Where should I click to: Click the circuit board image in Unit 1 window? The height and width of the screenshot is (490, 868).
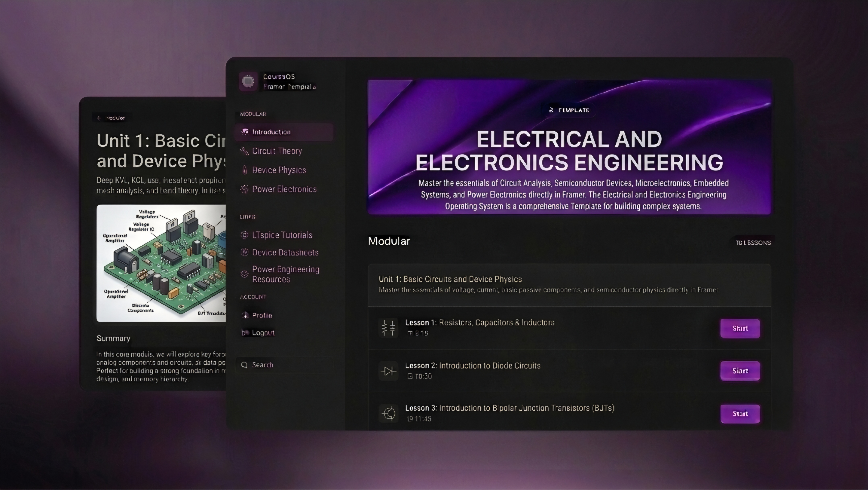click(x=161, y=263)
